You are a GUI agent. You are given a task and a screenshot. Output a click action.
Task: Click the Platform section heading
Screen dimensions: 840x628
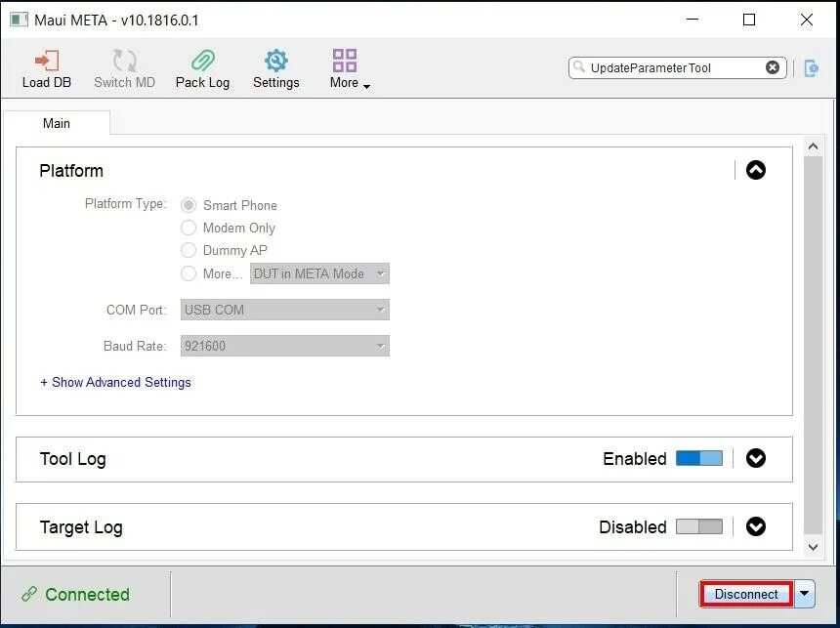pos(71,171)
